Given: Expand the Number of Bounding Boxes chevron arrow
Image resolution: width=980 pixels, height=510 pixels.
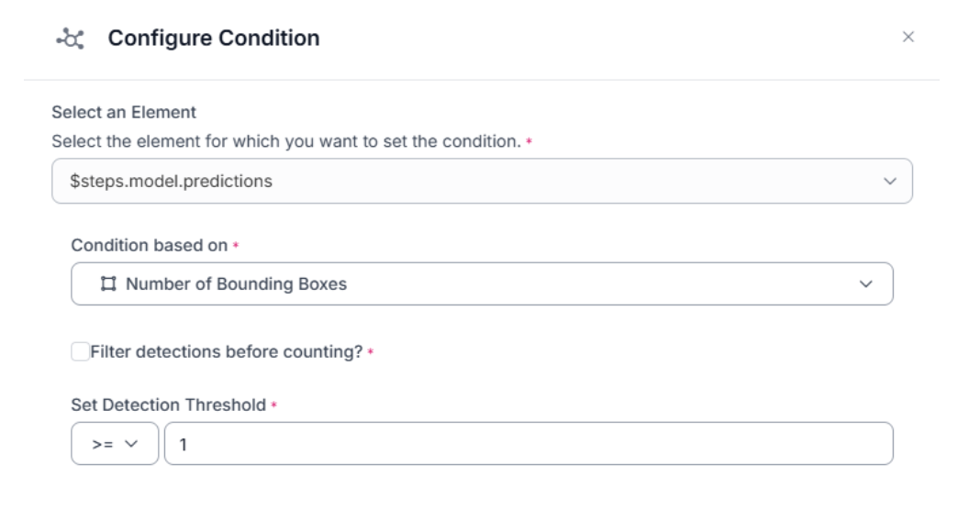Looking at the screenshot, I should coord(865,284).
